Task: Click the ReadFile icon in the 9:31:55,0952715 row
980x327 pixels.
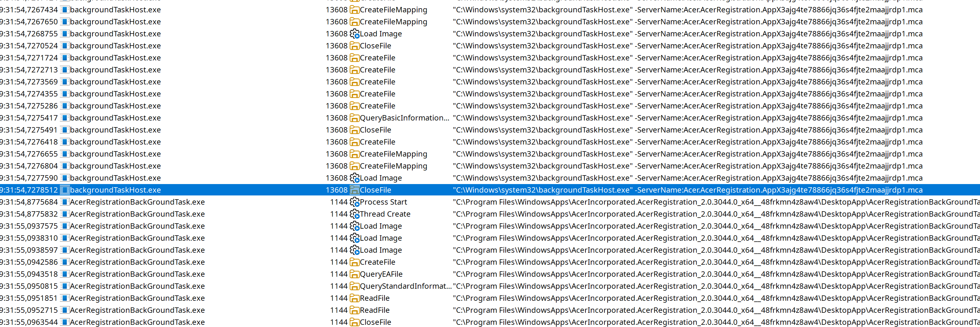Action: click(x=354, y=310)
